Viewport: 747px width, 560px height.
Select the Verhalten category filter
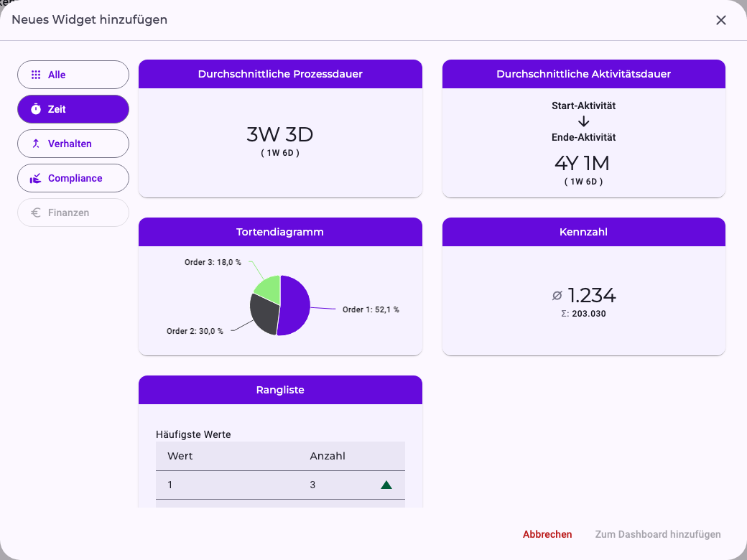pyautogui.click(x=73, y=144)
